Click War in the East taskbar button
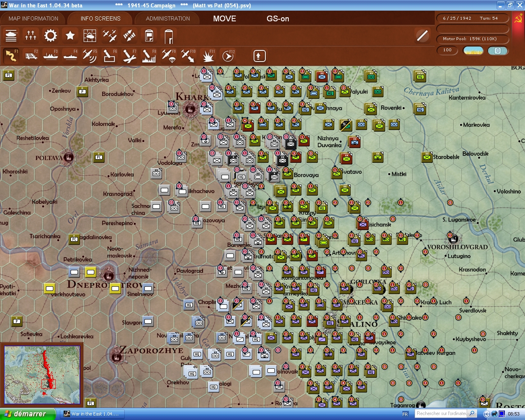The image size is (525, 420). click(x=93, y=414)
